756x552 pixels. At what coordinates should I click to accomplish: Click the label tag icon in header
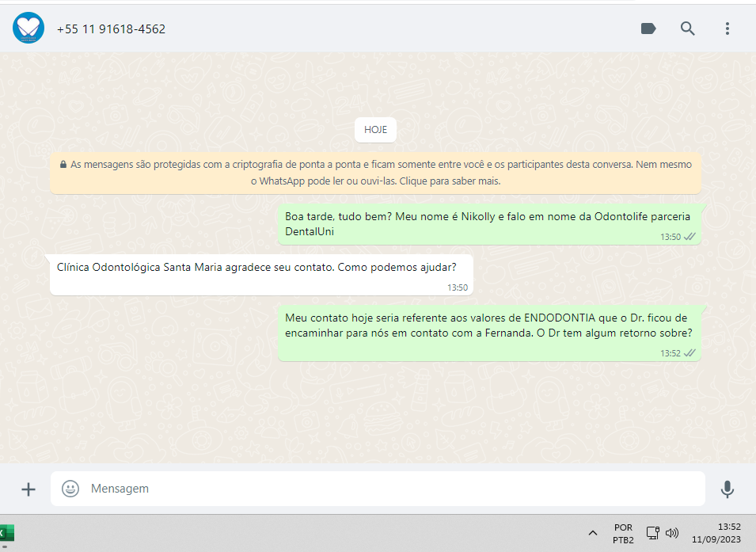click(648, 29)
